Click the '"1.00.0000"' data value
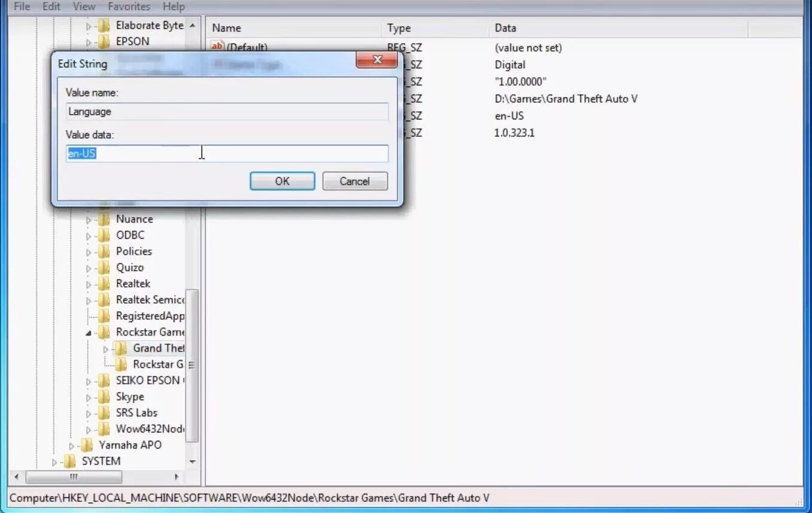 click(x=520, y=81)
